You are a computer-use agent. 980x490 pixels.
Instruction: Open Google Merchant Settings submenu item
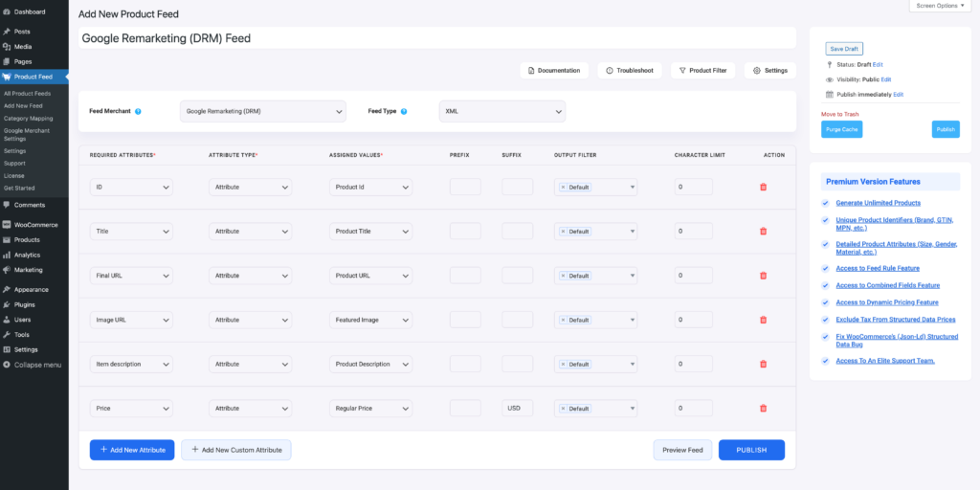[x=27, y=134]
